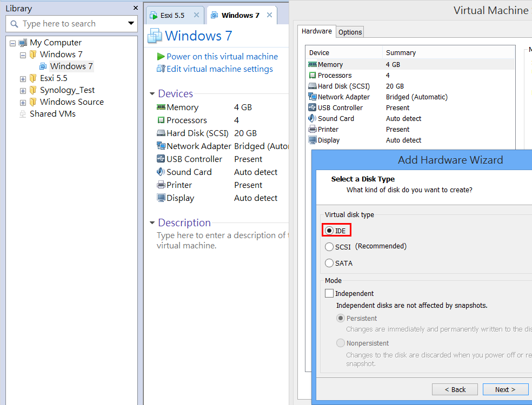The width and height of the screenshot is (532, 405).
Task: Click the green Power on play icon
Action: point(161,57)
